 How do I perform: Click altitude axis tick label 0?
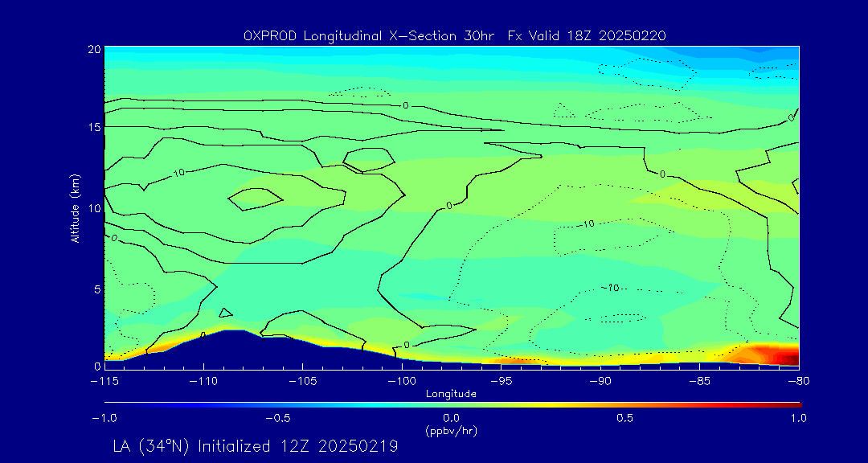pos(97,366)
